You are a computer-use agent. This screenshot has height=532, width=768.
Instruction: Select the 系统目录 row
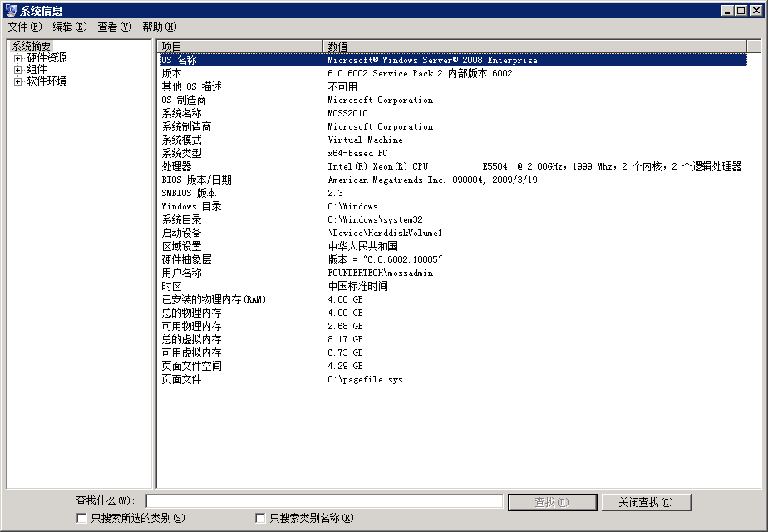point(453,219)
